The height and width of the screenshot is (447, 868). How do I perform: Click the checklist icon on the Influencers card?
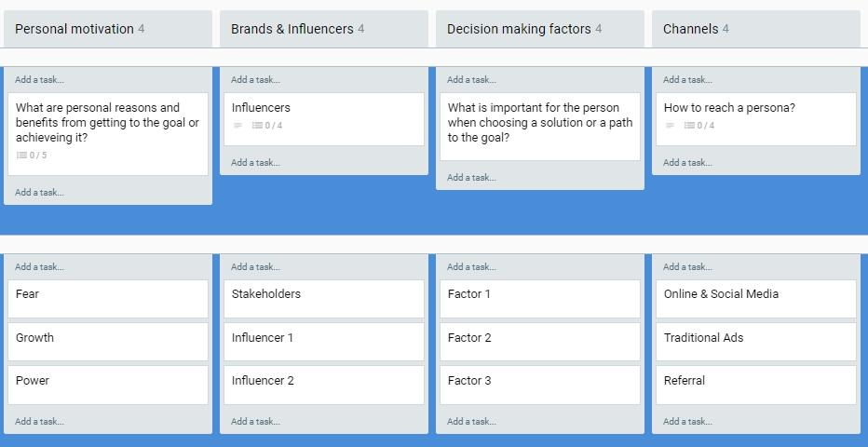pyautogui.click(x=257, y=126)
